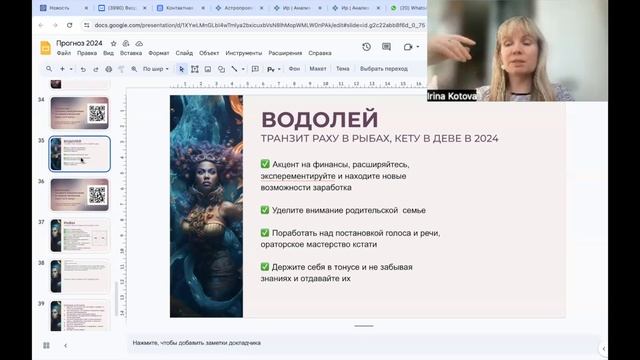Open the meeting options dropdown arrow
The width and height of the screenshot is (640, 360).
pos(418,47)
